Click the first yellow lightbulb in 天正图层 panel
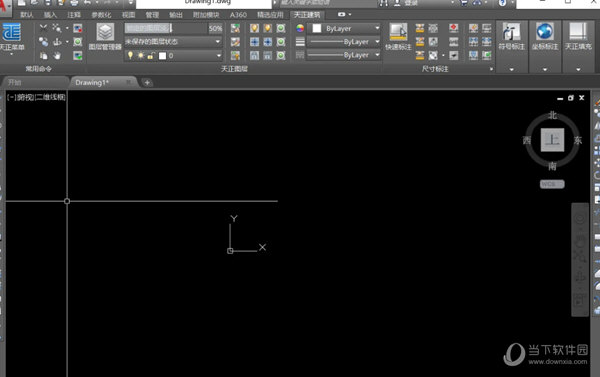The image size is (600, 377). click(x=254, y=28)
